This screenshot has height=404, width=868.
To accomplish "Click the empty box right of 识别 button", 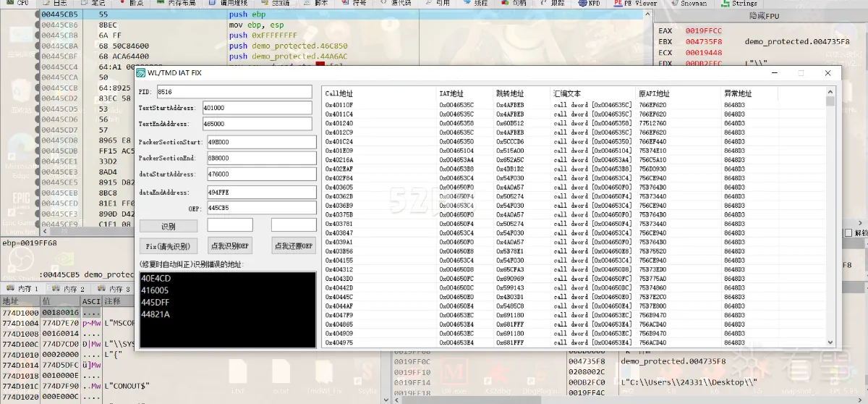I will coord(229,225).
